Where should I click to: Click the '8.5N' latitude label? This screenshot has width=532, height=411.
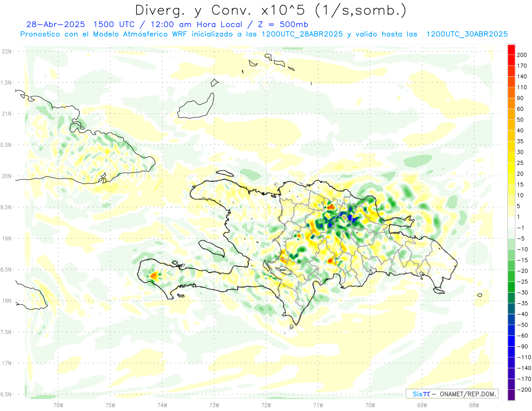pyautogui.click(x=7, y=270)
